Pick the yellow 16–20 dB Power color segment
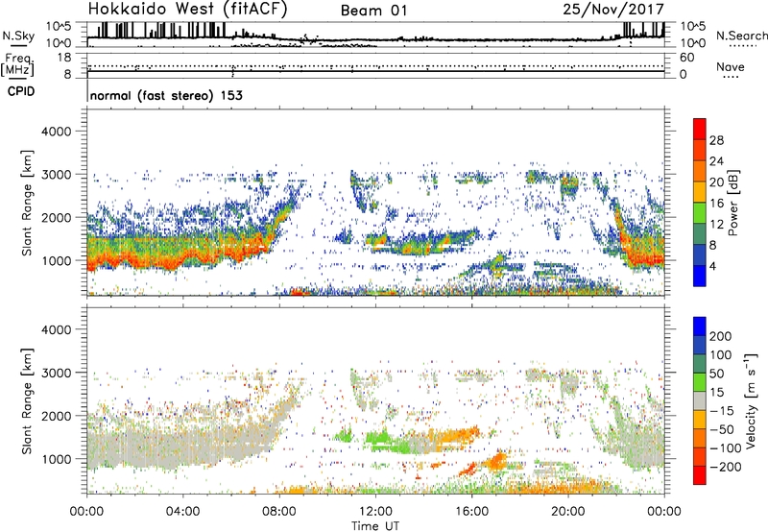This screenshot has width=768, height=532. (700, 192)
